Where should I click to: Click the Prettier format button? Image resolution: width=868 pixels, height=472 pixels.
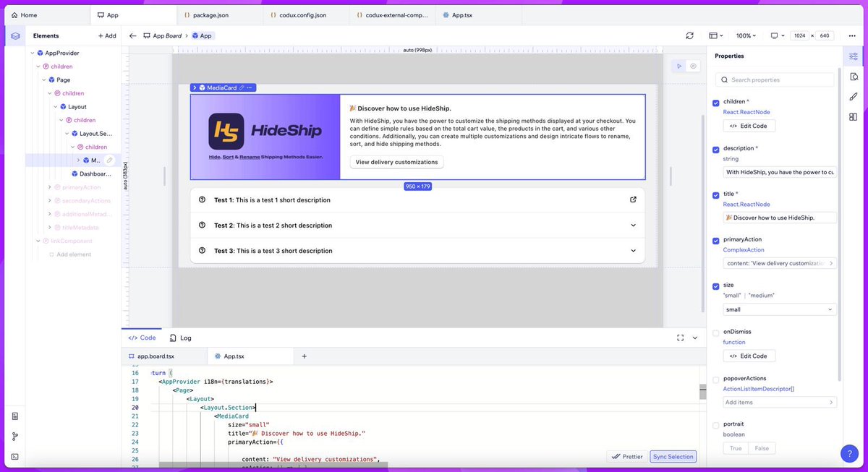tap(627, 456)
